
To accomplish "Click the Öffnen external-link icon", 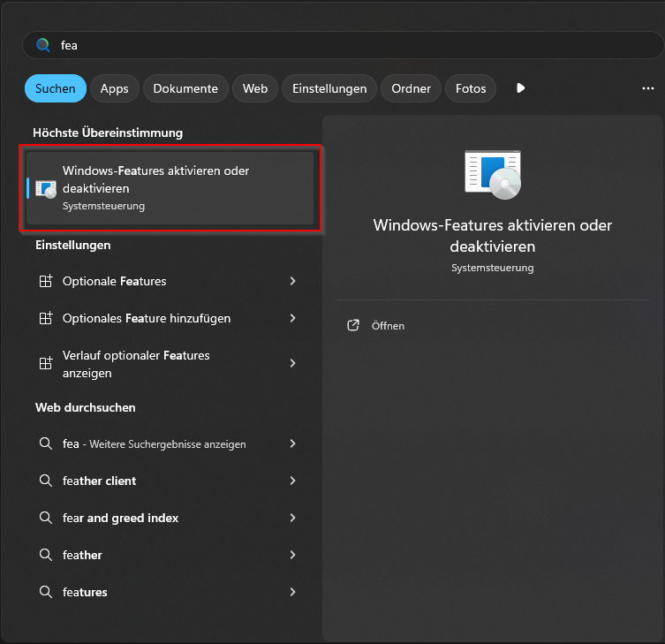I will click(353, 326).
